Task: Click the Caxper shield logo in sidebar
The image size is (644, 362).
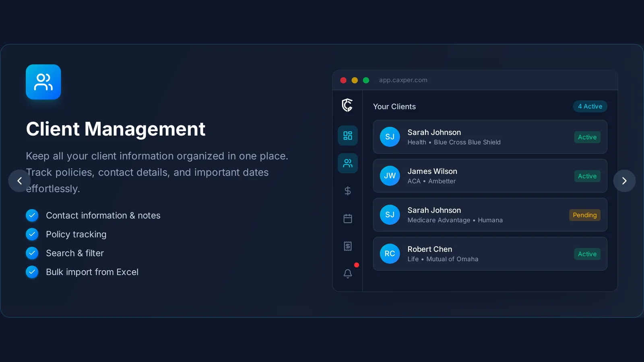Action: (x=347, y=105)
